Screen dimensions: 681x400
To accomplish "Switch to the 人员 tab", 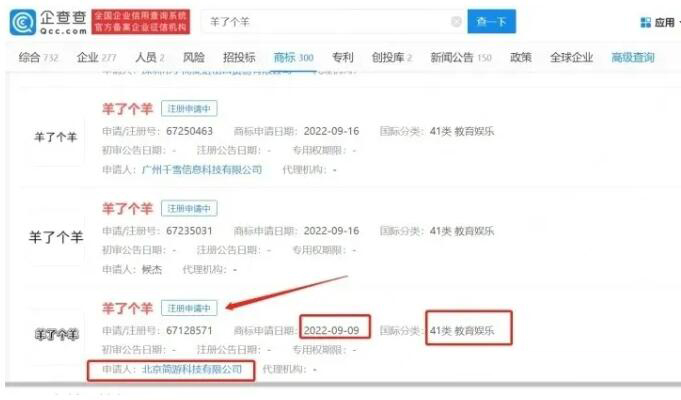I will [x=150, y=57].
